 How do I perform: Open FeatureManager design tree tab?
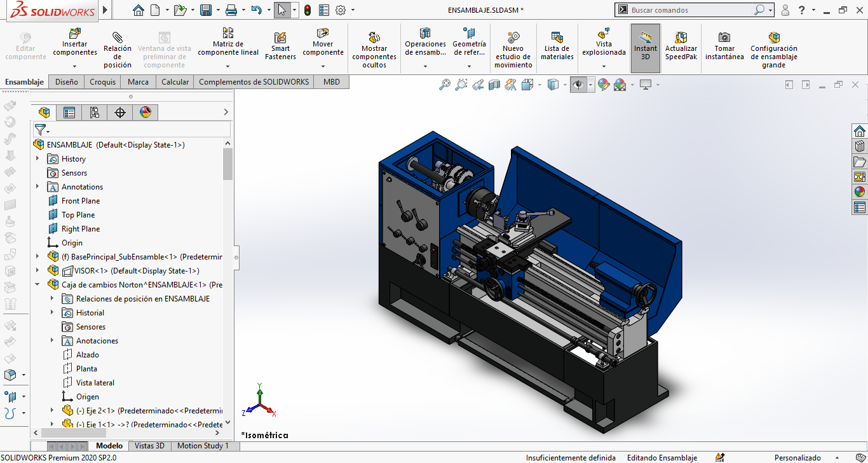click(x=44, y=113)
